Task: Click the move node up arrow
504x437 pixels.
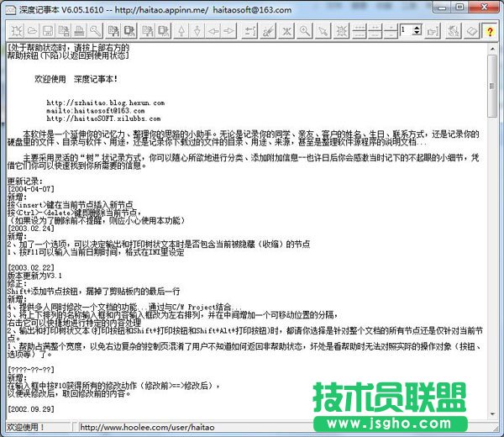Action: click(x=181, y=31)
